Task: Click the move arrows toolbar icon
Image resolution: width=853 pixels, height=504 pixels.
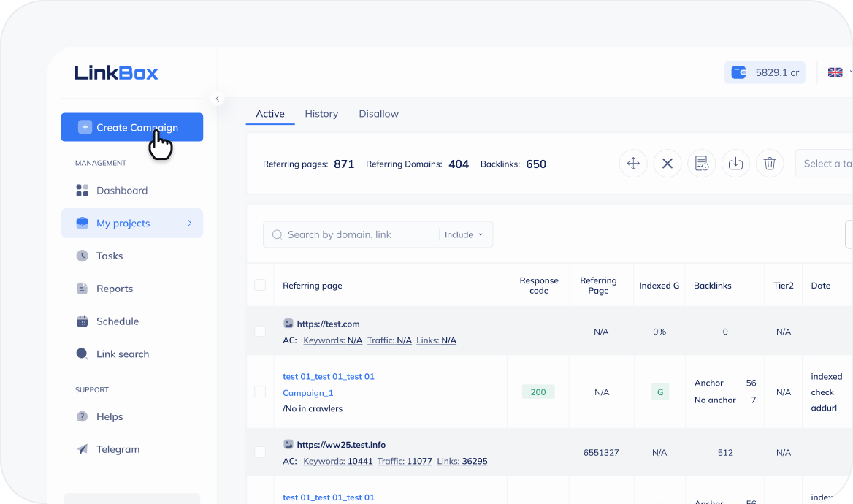Action: click(633, 164)
